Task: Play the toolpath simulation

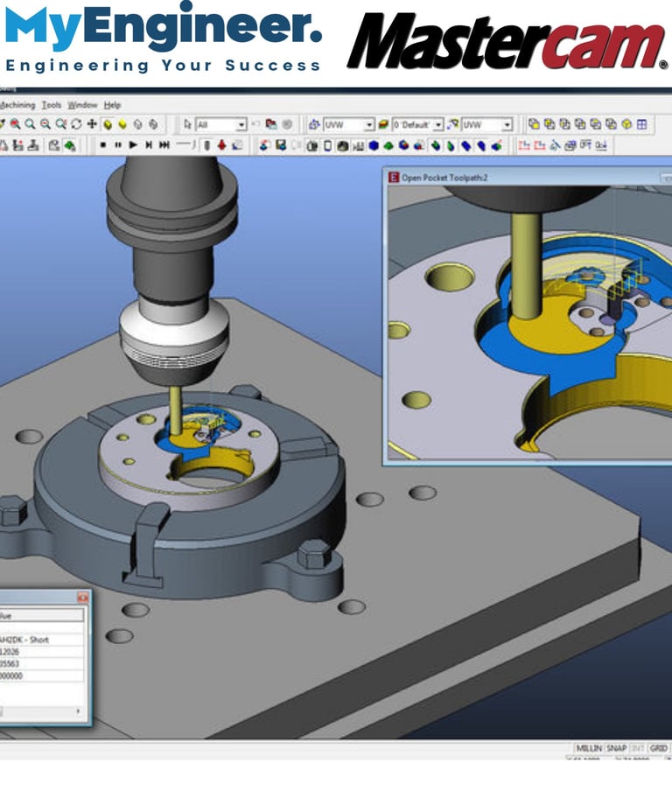Action: (133, 145)
